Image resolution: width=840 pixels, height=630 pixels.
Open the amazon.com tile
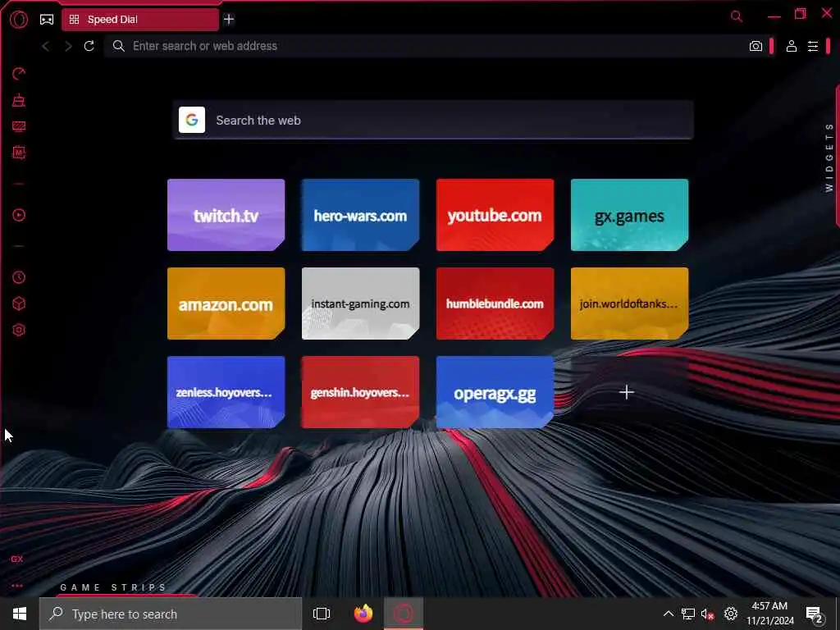pos(226,304)
